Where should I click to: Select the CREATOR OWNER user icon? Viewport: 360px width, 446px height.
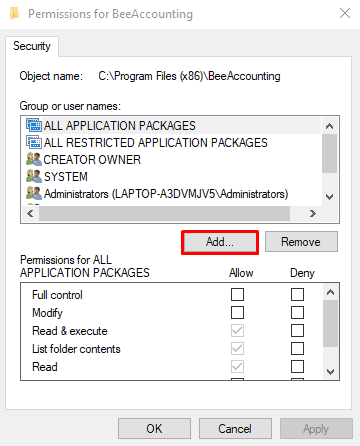pos(34,159)
